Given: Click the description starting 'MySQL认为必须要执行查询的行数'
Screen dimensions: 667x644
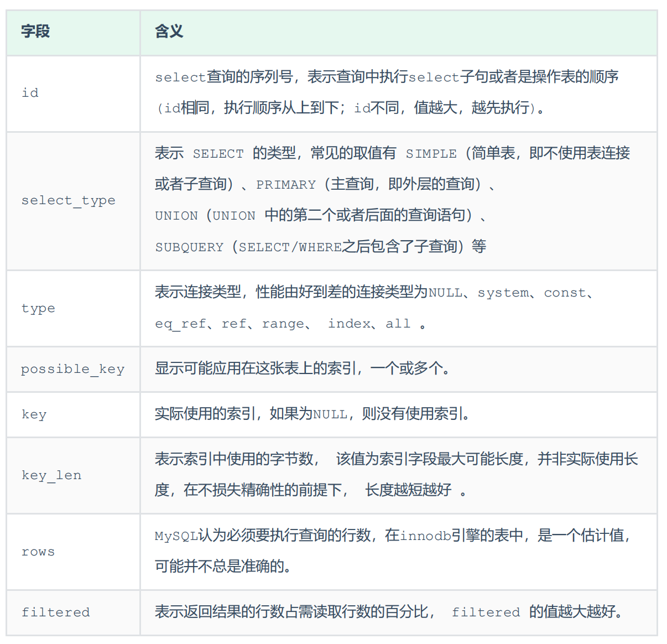Looking at the screenshot, I should (x=393, y=550).
